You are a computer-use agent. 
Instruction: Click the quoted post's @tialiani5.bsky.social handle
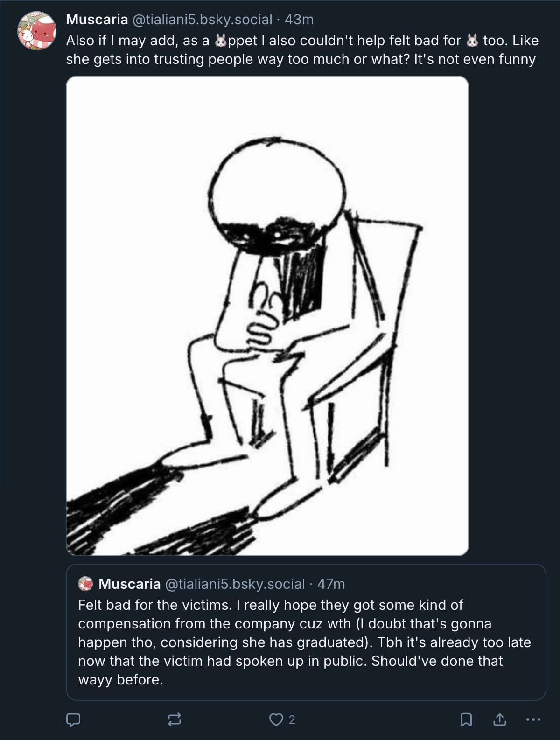tap(235, 584)
